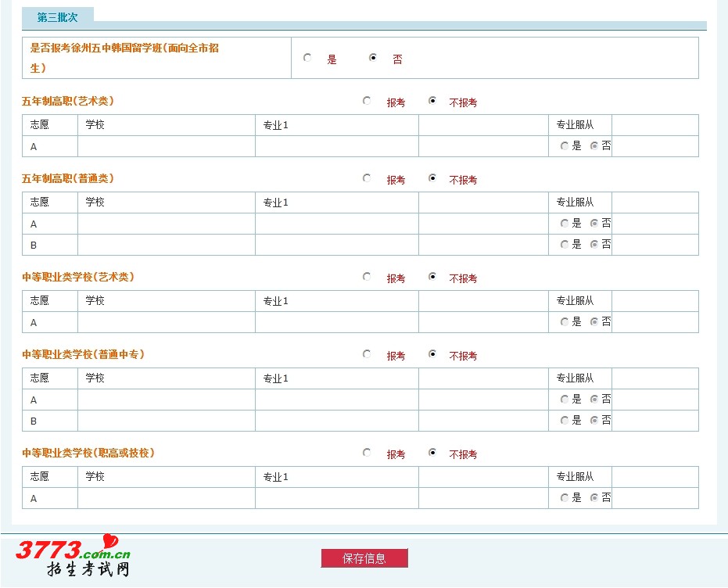This screenshot has width=728, height=588.
Task: Set 专业服从 是 in 职高或技校 row A
Action: (x=565, y=498)
